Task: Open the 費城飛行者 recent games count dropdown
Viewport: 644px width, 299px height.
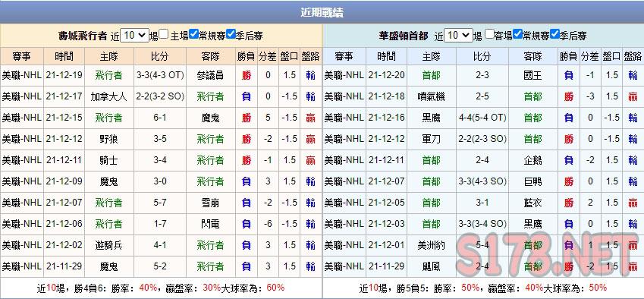Action: pyautogui.click(x=134, y=36)
